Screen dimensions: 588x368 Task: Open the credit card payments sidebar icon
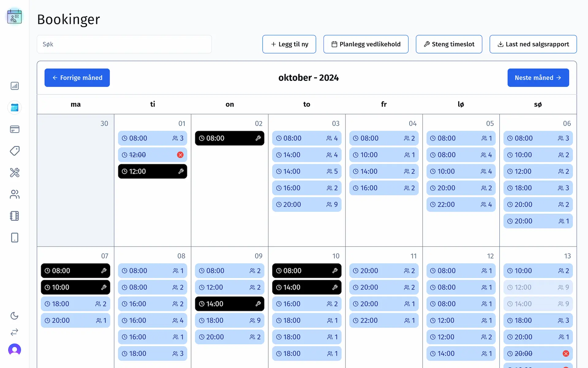[x=14, y=129]
